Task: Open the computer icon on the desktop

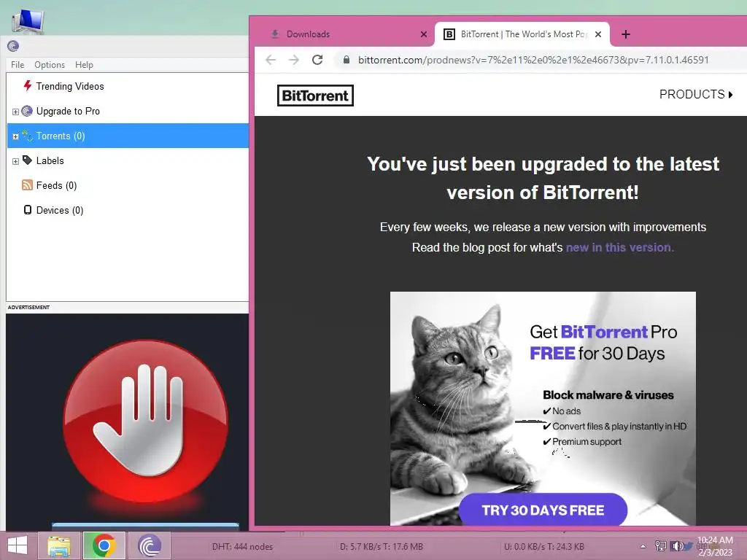Action: click(28, 21)
